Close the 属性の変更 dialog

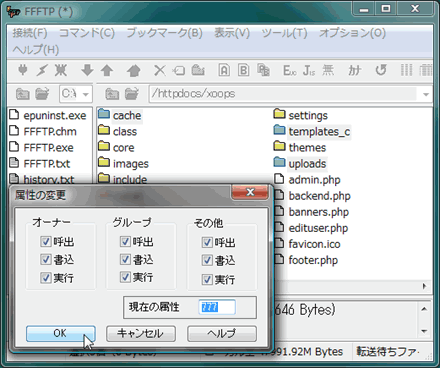[x=250, y=192]
